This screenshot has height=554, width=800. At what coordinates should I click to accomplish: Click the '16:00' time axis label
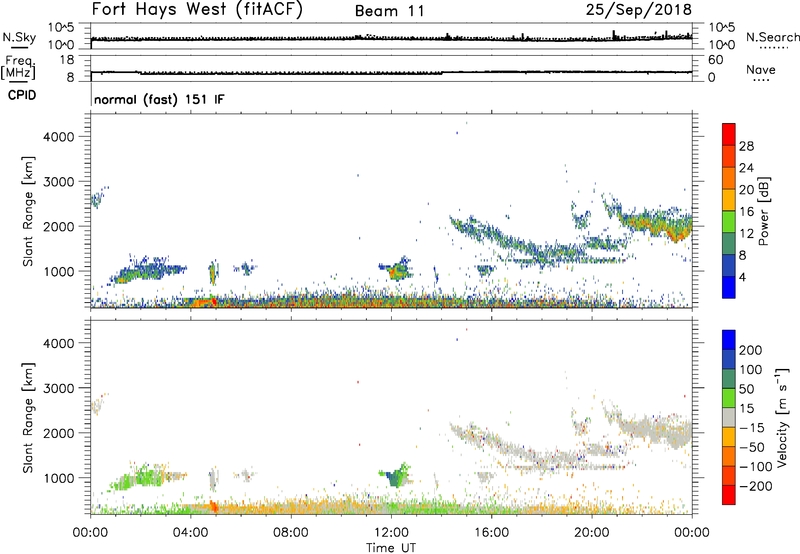[491, 533]
